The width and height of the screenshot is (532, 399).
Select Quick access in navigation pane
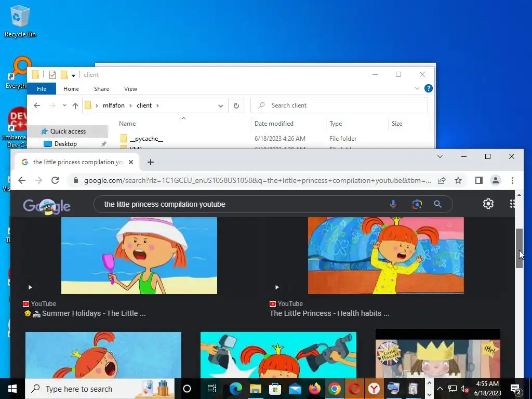[x=68, y=131]
